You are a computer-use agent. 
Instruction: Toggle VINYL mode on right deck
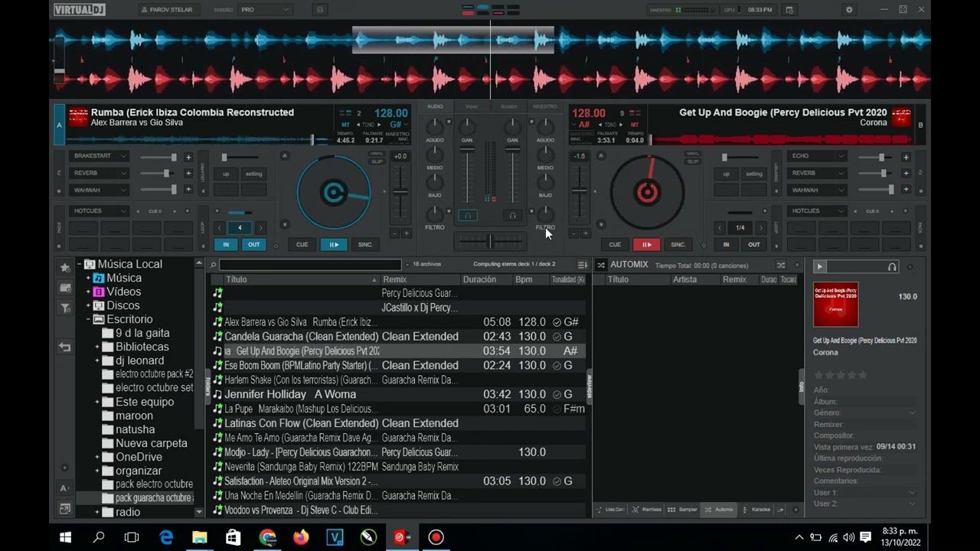(x=693, y=154)
